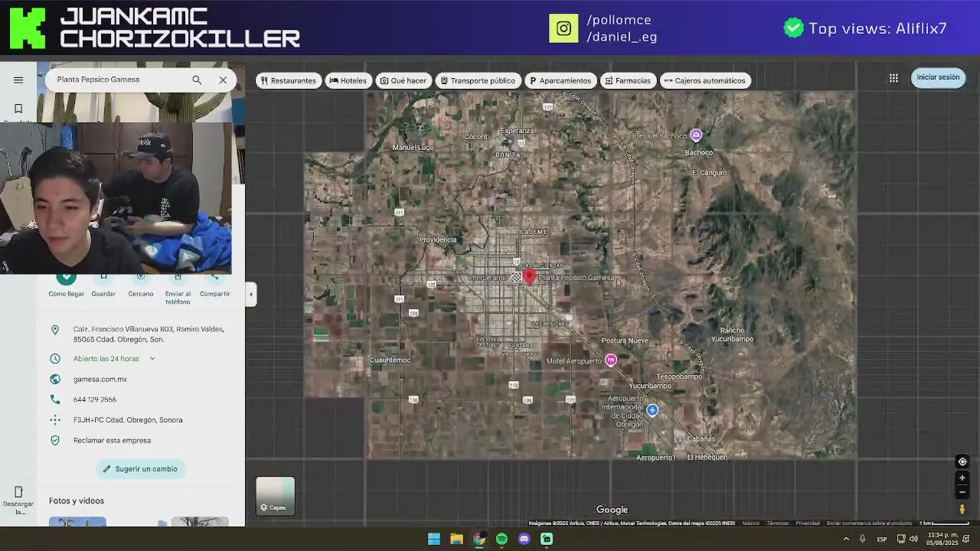Select the Transporte público filter chip
The width and height of the screenshot is (980, 551).
(478, 80)
